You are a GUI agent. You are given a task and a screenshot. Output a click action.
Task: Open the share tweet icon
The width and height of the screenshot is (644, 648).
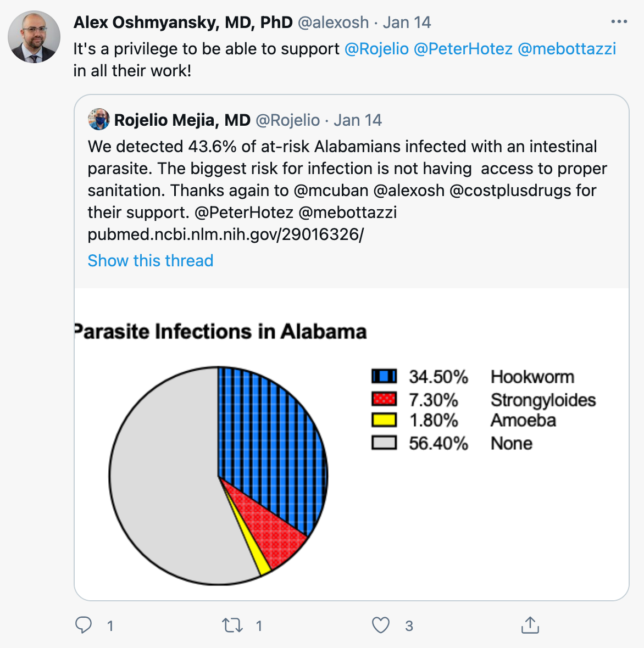pos(530,625)
